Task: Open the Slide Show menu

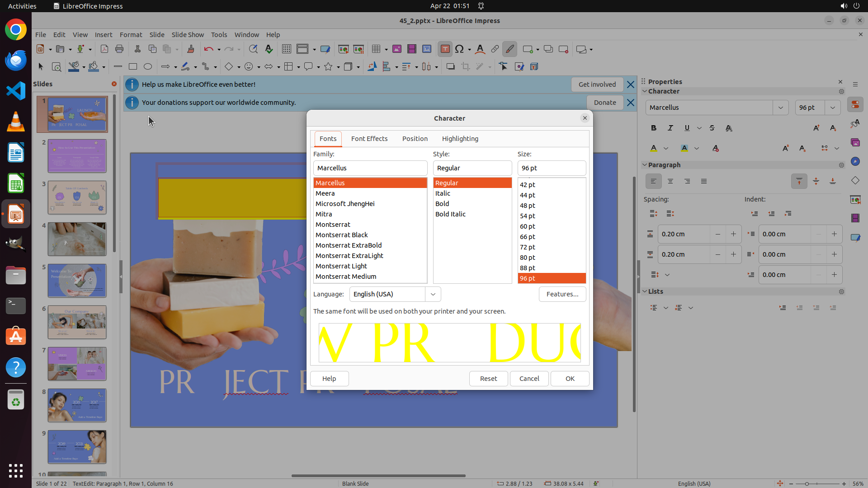Action: 188,35
